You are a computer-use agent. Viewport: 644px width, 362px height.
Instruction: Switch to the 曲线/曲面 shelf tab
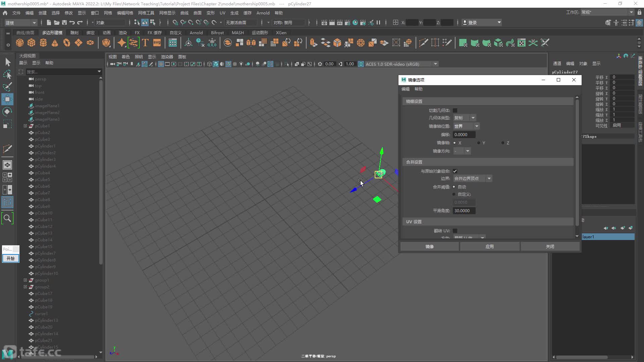[25, 33]
